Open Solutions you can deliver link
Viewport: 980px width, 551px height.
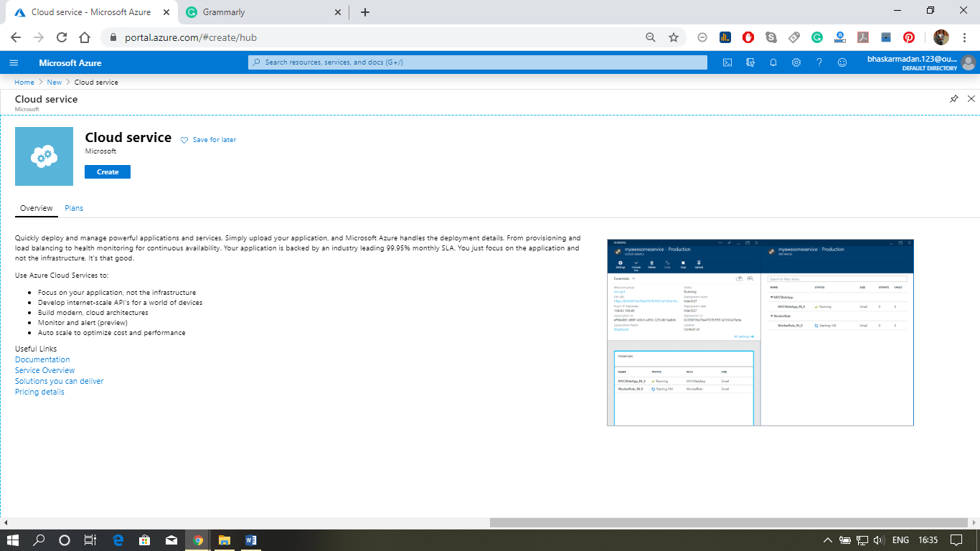point(59,381)
